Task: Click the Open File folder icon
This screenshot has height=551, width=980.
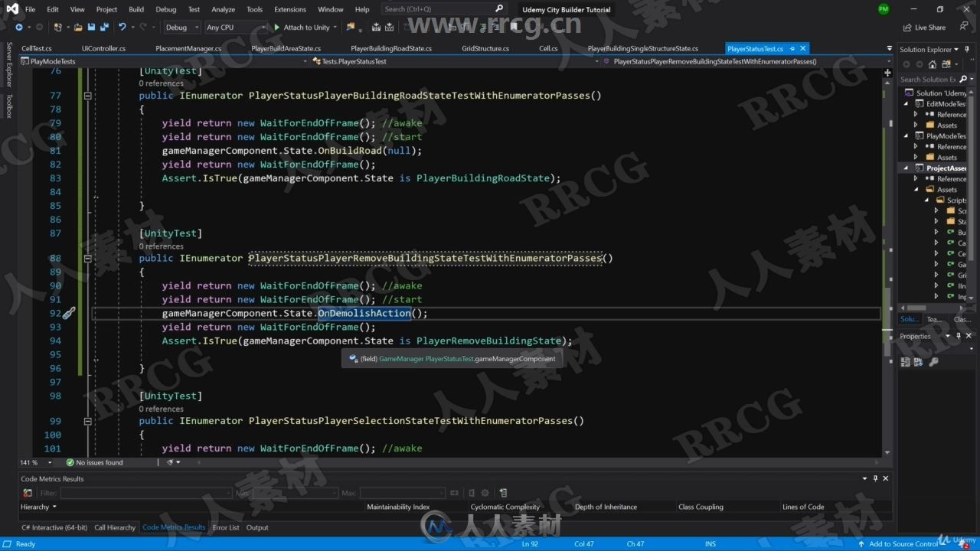Action: pyautogui.click(x=78, y=28)
